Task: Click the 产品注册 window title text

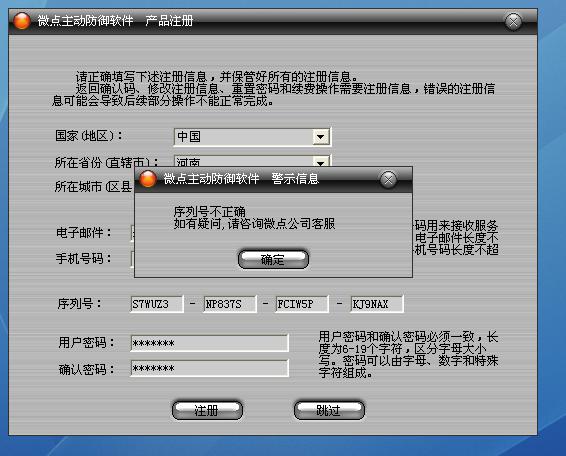Action: pos(169,21)
